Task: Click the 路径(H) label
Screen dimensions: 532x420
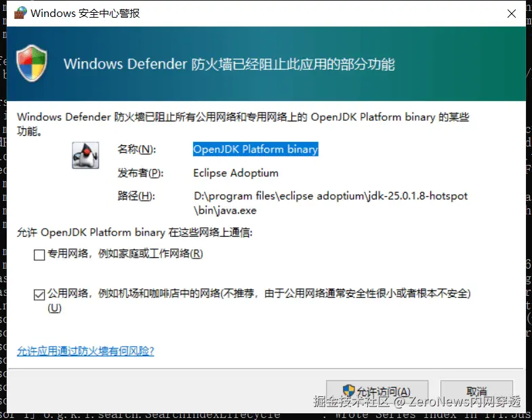Action: point(136,195)
